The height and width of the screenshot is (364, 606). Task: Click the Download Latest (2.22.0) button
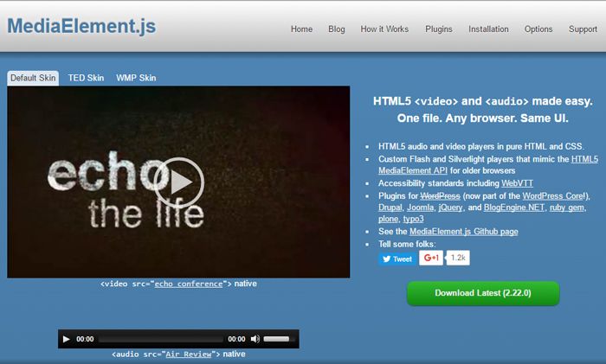(483, 293)
